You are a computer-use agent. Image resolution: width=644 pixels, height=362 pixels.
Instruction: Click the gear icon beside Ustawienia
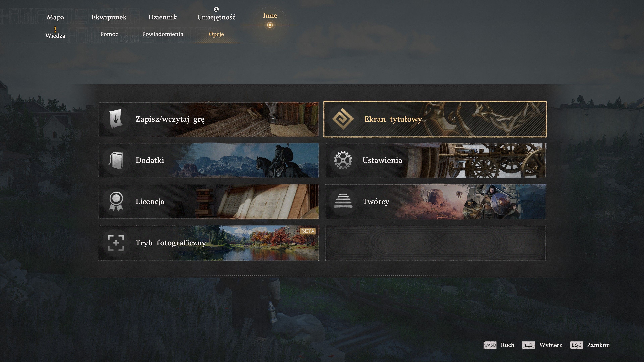(343, 160)
